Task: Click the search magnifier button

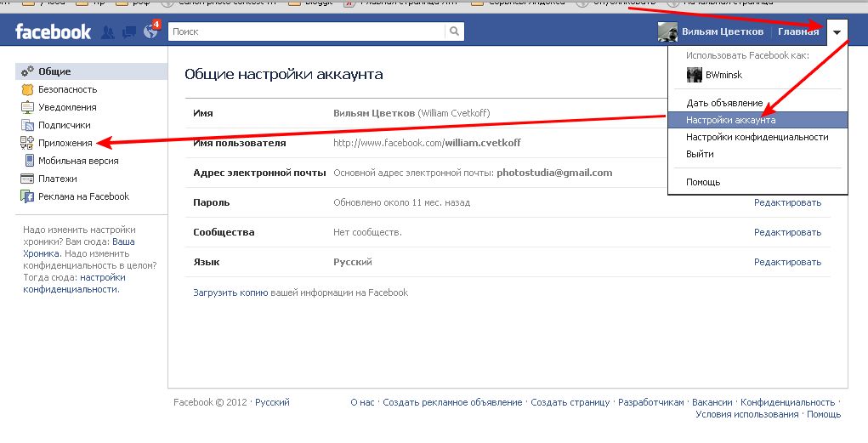Action: (455, 31)
